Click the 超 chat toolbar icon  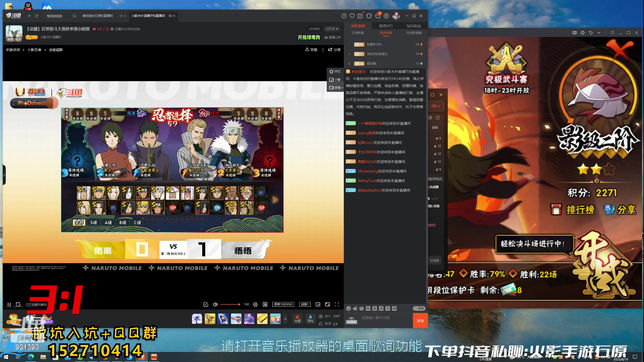(375, 308)
